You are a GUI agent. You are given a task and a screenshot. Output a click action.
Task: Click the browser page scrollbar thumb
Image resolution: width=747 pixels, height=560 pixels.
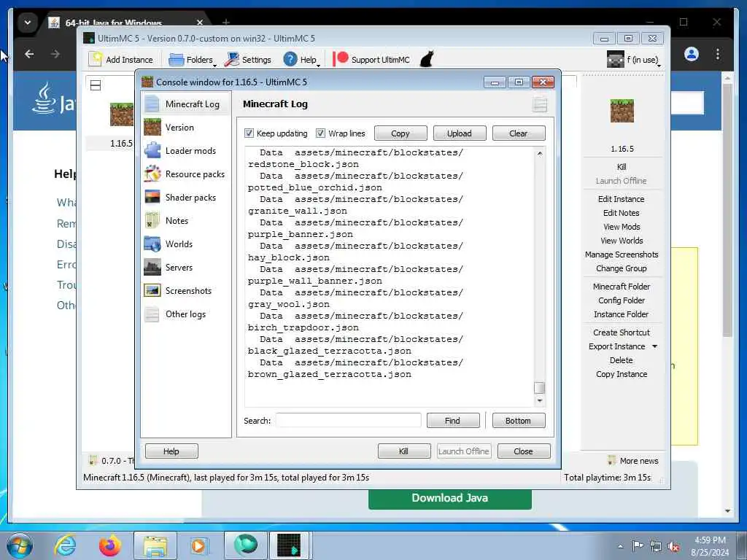coord(727,209)
